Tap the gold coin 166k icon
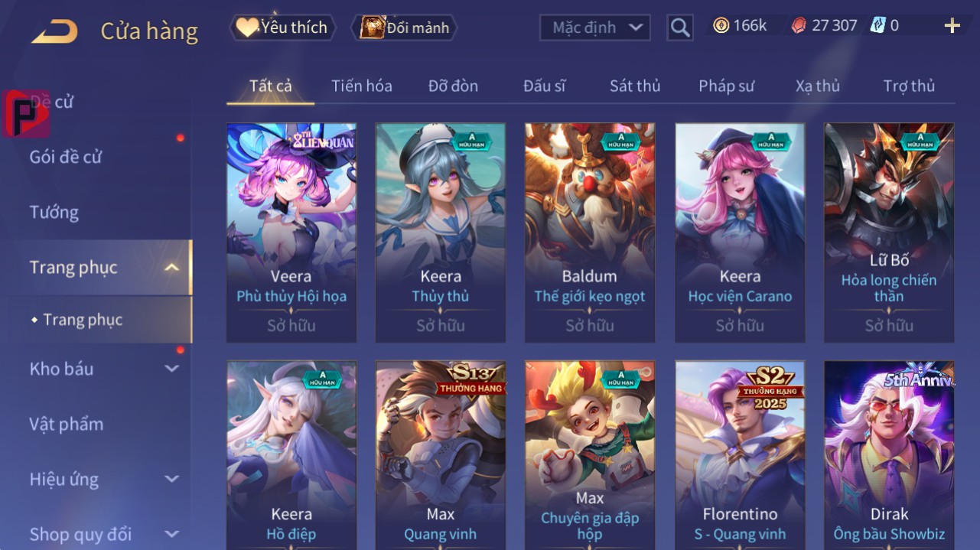This screenshot has height=550, width=980. pos(721,26)
